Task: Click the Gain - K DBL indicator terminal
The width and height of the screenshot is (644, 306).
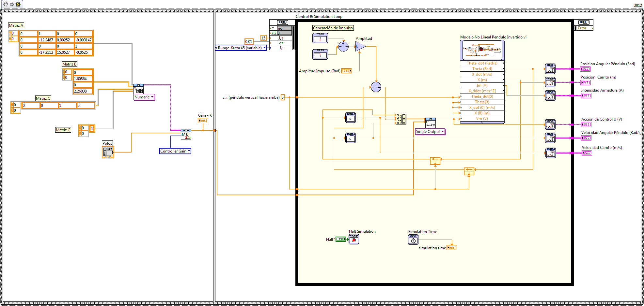Action: [x=203, y=121]
